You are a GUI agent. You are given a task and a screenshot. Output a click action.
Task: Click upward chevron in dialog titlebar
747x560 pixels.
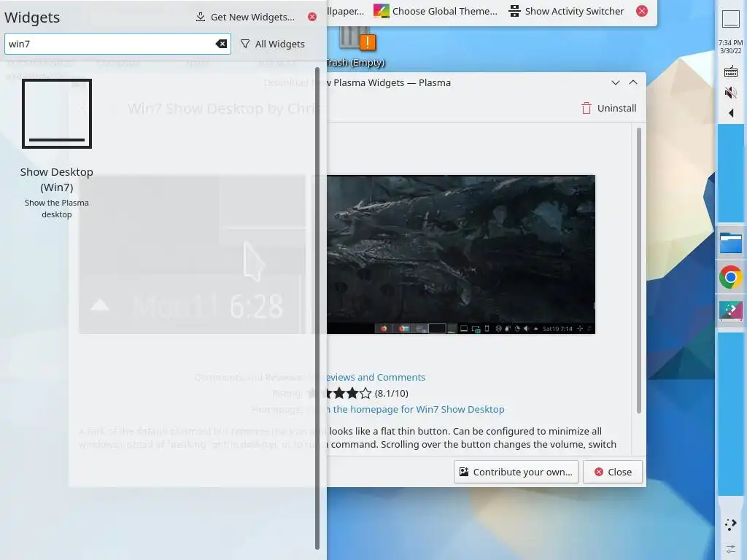point(633,82)
